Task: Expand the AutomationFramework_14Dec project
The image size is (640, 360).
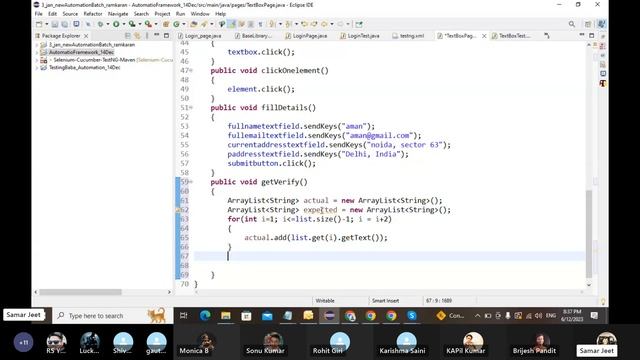Action: click(37, 52)
